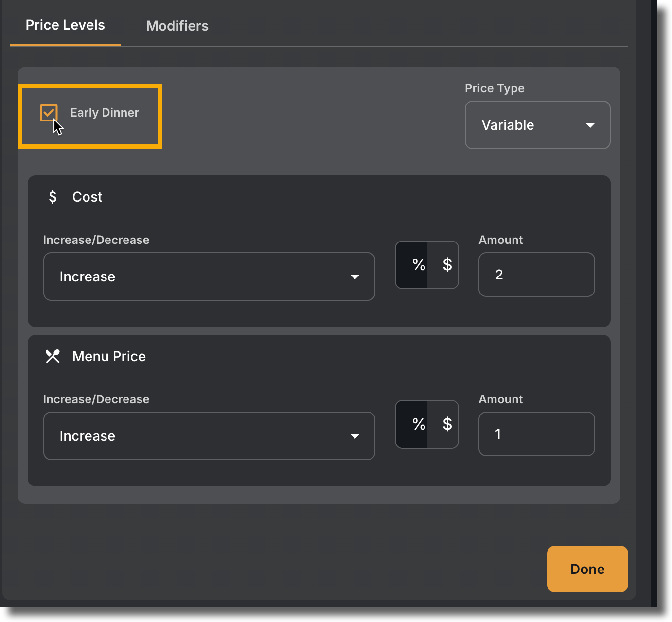Uncheck the Early Dinner checkbox
The image size is (672, 622).
coord(49,113)
